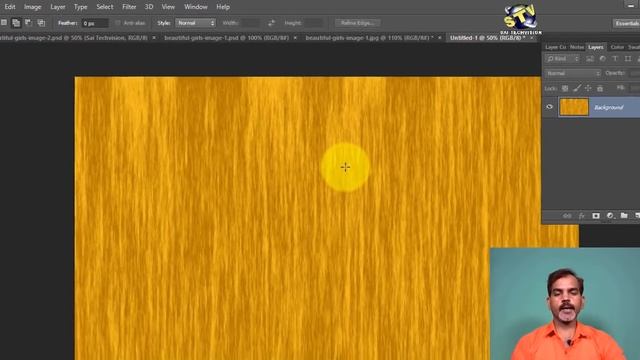Screen dimensions: 640x360
Task: Toggle Lock transparent pixels icon
Action: [565, 88]
